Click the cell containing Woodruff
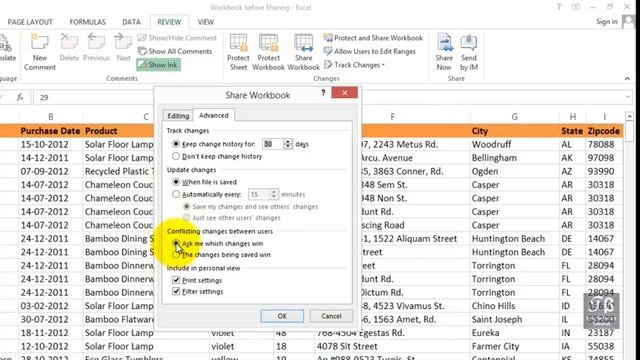Screen dimensions: 640x360 514,144
